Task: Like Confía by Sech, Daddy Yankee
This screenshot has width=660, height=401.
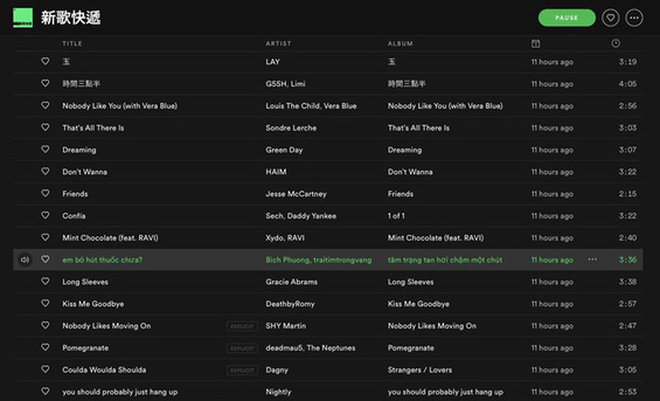Action: point(45,215)
